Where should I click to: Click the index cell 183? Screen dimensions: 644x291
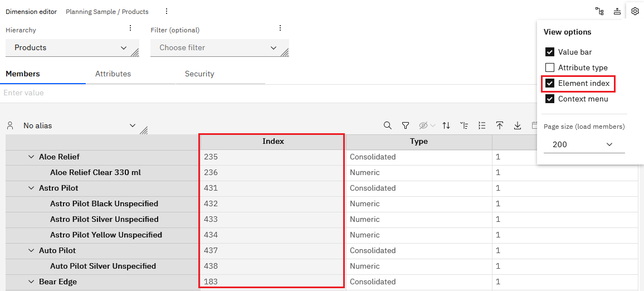point(273,282)
